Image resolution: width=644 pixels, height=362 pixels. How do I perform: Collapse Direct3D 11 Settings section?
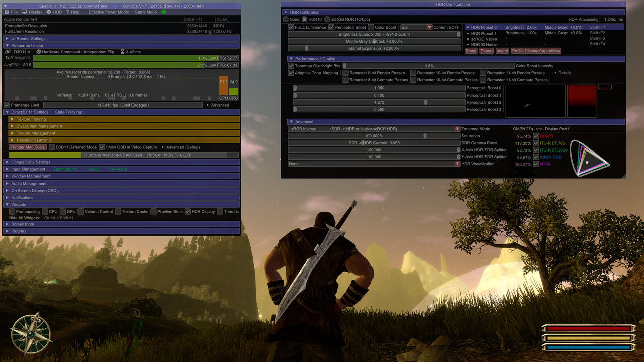(x=122, y=112)
